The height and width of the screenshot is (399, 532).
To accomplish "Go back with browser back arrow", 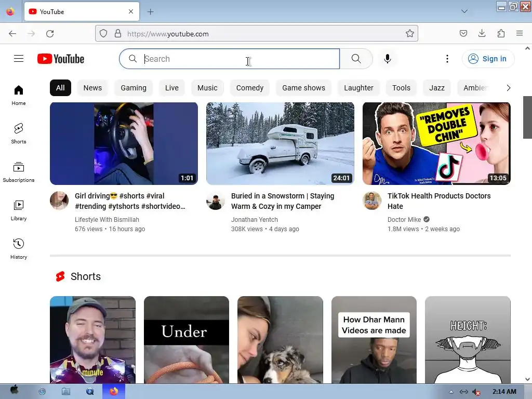I will [x=12, y=34].
